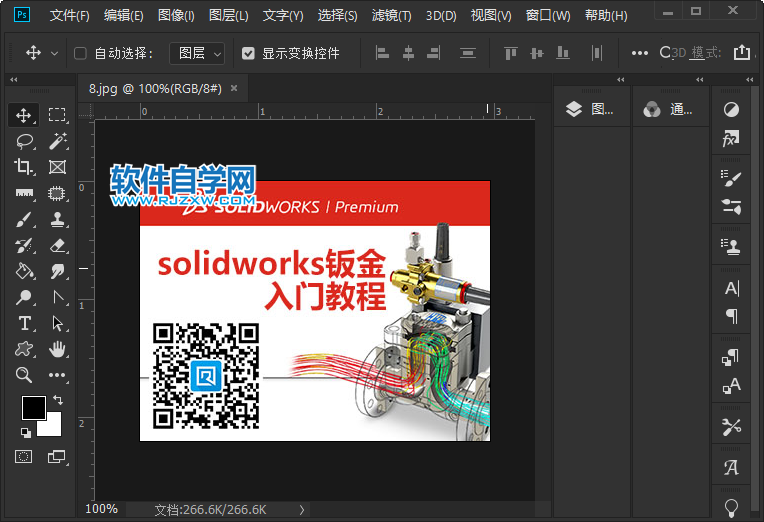Open the Styles fx panel icon
The height and width of the screenshot is (522, 764).
(731, 139)
